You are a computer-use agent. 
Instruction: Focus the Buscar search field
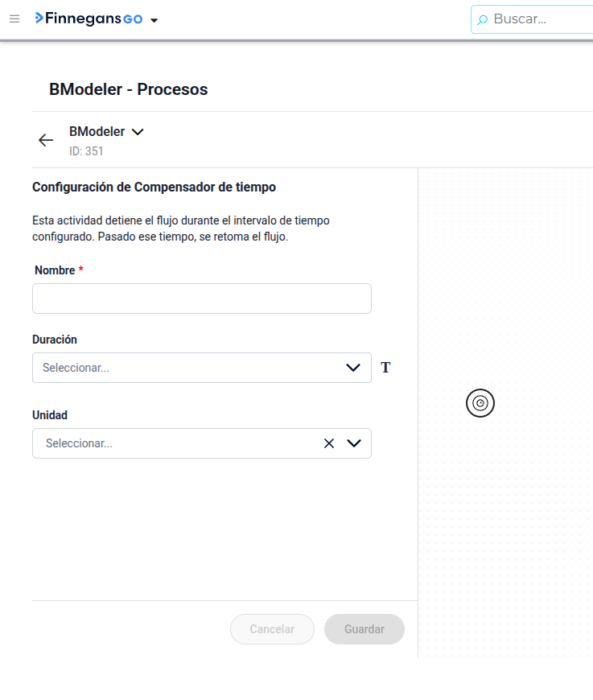coord(532,19)
